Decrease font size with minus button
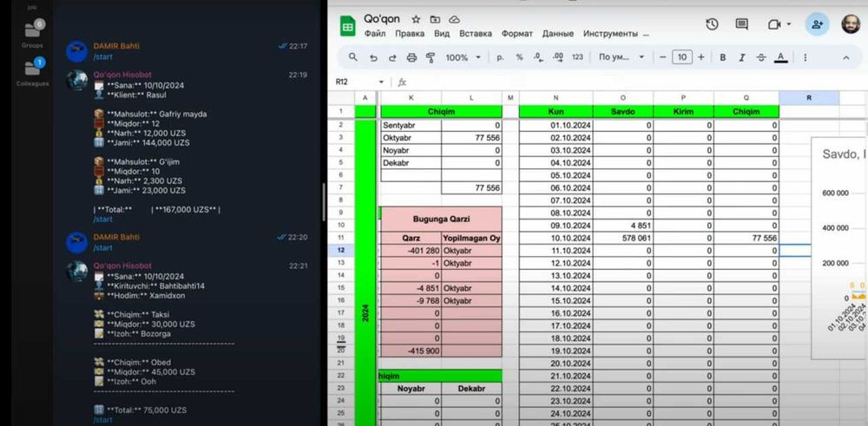The height and width of the screenshot is (426, 868). coord(662,57)
